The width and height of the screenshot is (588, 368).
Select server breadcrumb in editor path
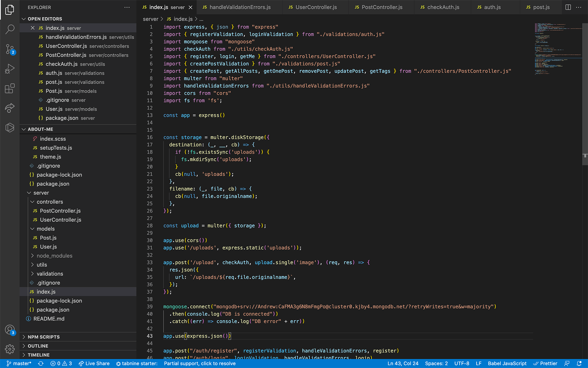[150, 19]
